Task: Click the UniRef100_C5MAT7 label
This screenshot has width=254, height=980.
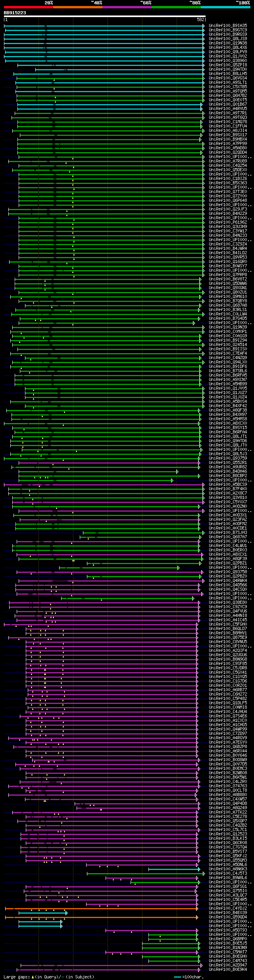Action: [x=228, y=952]
